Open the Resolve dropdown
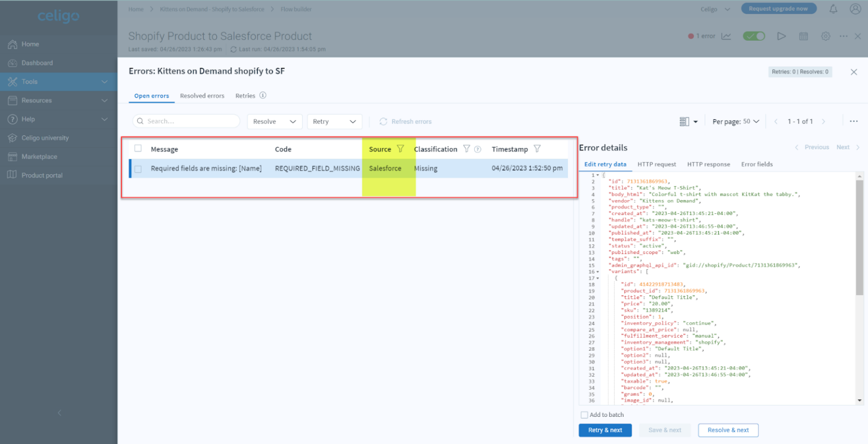Viewport: 868px width, 444px height. [x=275, y=121]
